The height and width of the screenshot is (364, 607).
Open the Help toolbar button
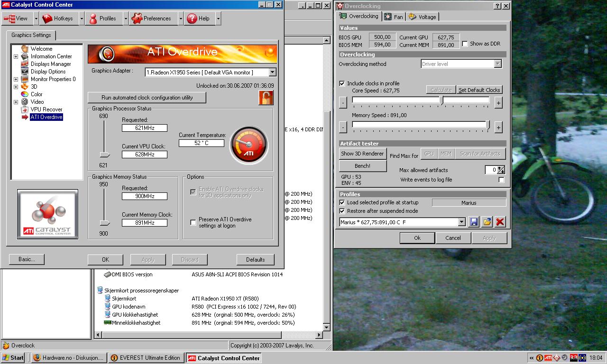point(199,18)
